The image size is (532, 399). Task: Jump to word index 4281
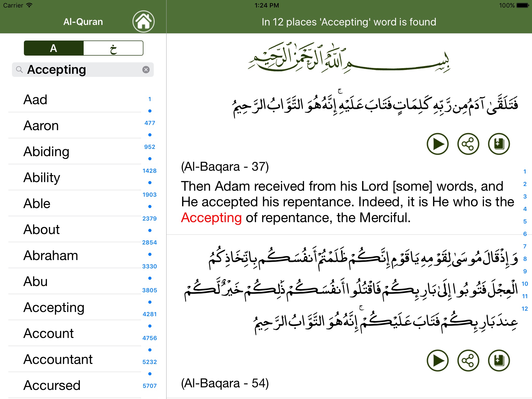tap(150, 314)
